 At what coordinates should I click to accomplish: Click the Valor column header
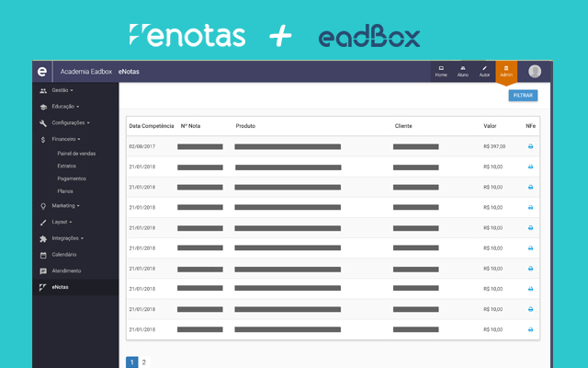(490, 126)
